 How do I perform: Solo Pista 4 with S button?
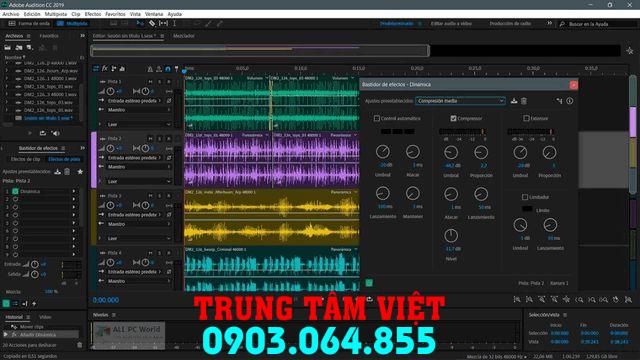pyautogui.click(x=160, y=253)
